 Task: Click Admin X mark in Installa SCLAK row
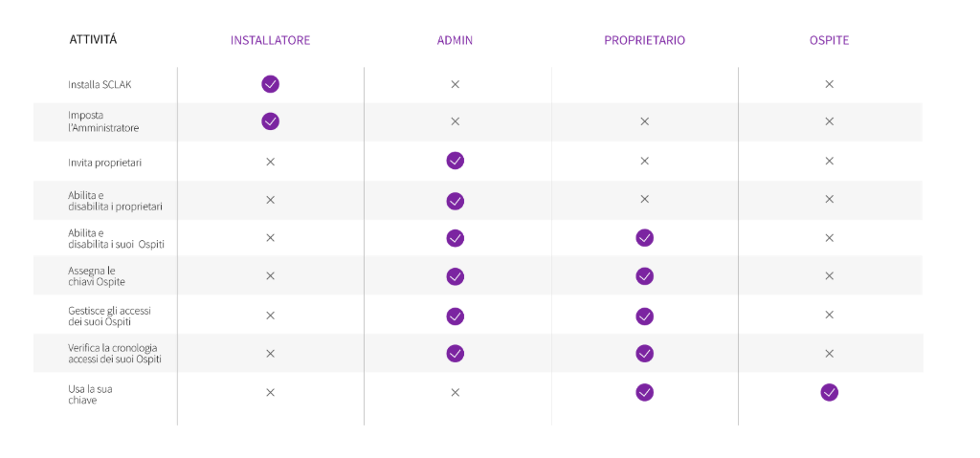455,84
